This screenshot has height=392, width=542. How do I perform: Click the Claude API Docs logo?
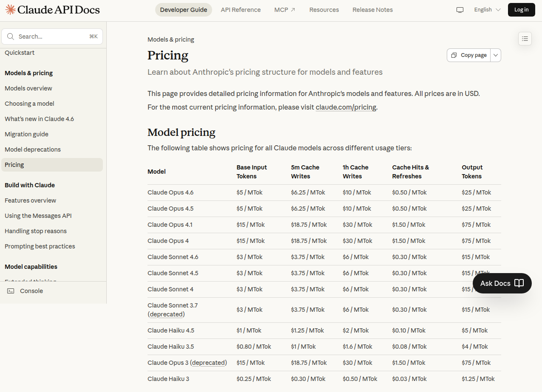pyautogui.click(x=53, y=10)
